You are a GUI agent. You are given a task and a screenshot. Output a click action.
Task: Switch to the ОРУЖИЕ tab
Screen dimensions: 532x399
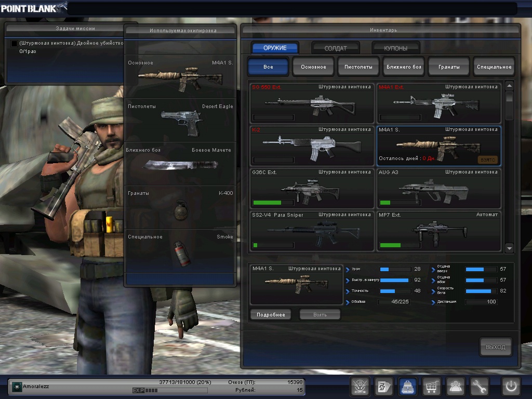(x=275, y=48)
